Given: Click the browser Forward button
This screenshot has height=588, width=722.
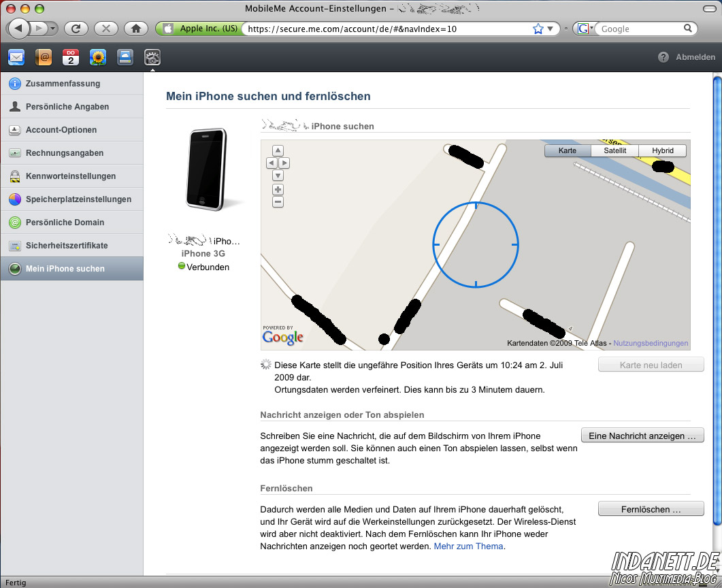Looking at the screenshot, I should click(39, 29).
